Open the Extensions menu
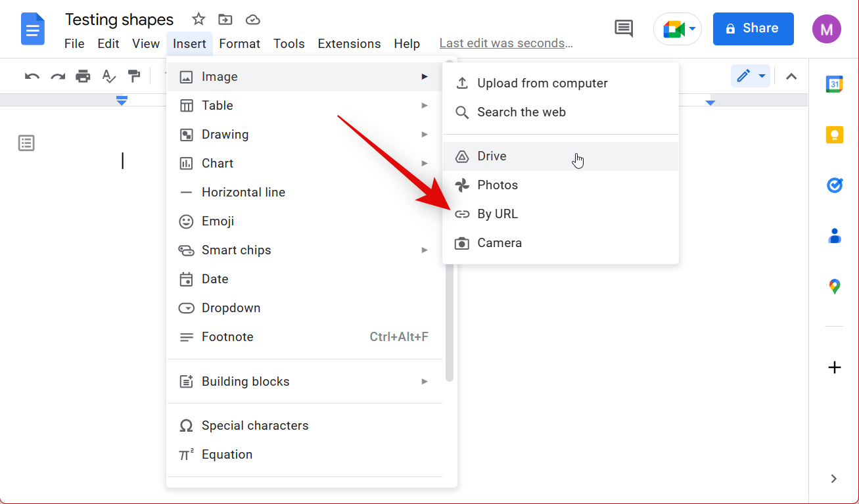Viewport: 859px width, 504px height. [349, 44]
